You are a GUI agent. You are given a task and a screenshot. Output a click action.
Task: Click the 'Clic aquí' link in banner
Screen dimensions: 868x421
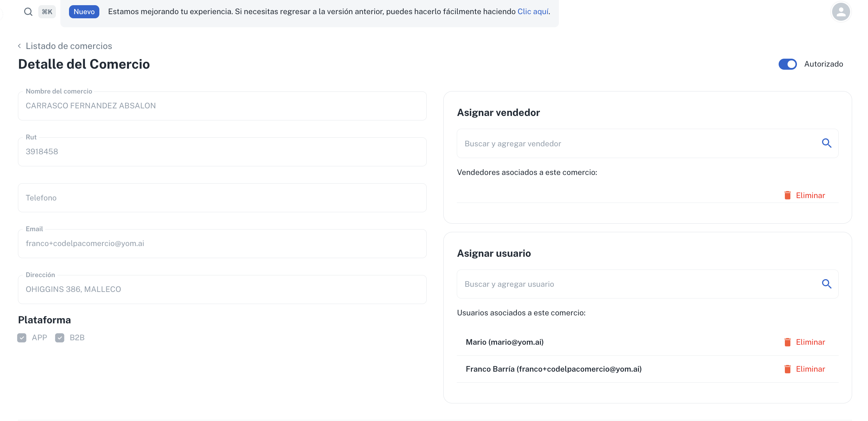click(533, 12)
